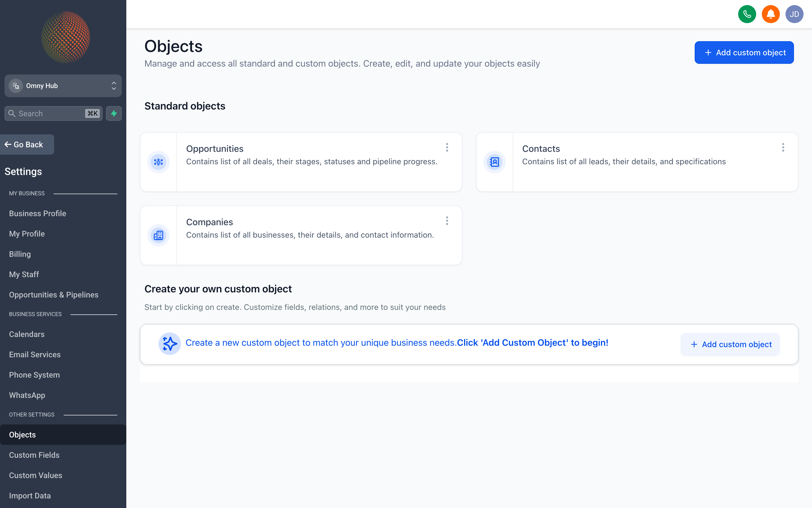The width and height of the screenshot is (812, 508).
Task: Click the Objects page title
Action: (173, 46)
